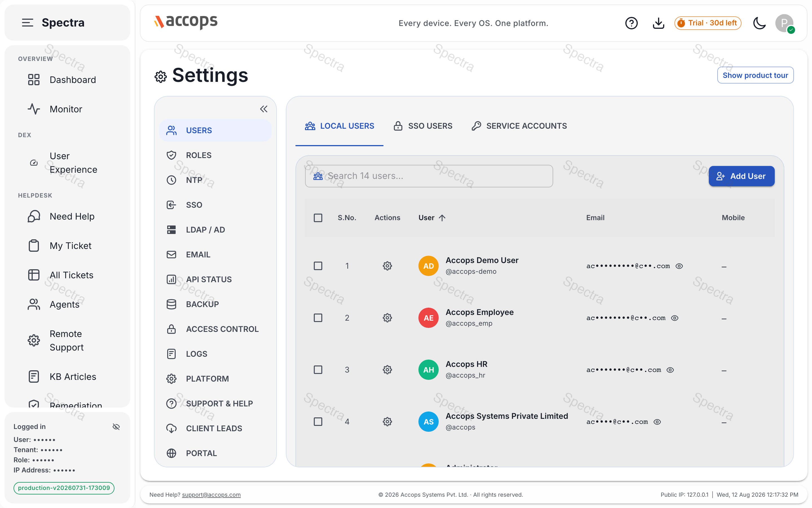Open Dashboard in sidebar
The width and height of the screenshot is (812, 508).
click(x=67, y=80)
